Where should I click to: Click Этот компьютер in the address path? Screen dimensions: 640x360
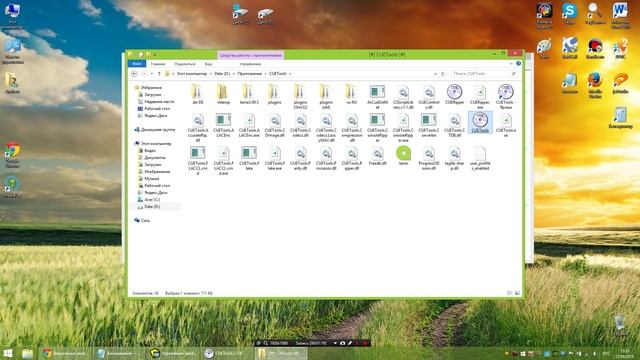pos(192,74)
